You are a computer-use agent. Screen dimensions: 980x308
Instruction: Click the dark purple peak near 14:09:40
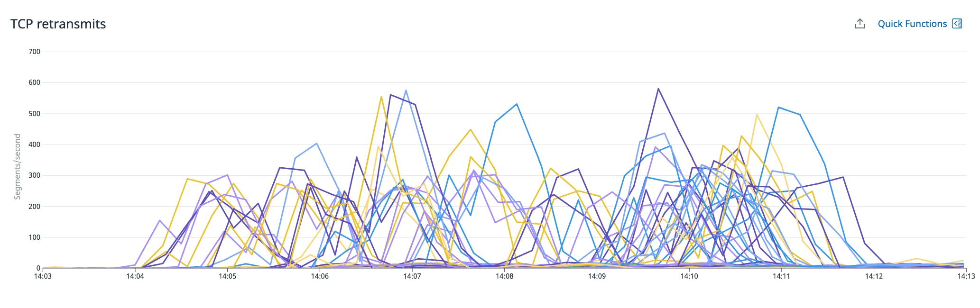click(658, 89)
